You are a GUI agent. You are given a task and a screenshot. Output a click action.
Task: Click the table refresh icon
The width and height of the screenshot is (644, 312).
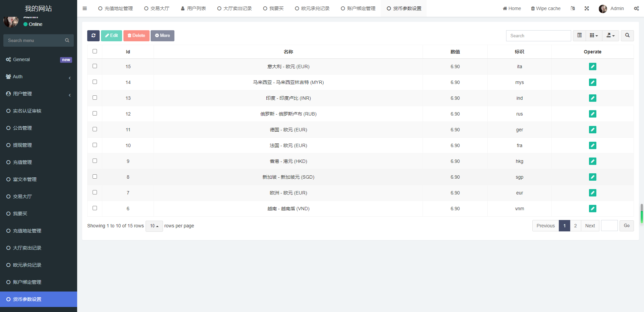pyautogui.click(x=93, y=36)
